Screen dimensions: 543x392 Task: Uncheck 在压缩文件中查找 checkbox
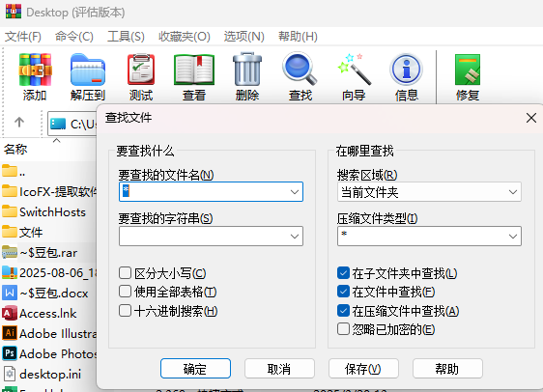[343, 311]
